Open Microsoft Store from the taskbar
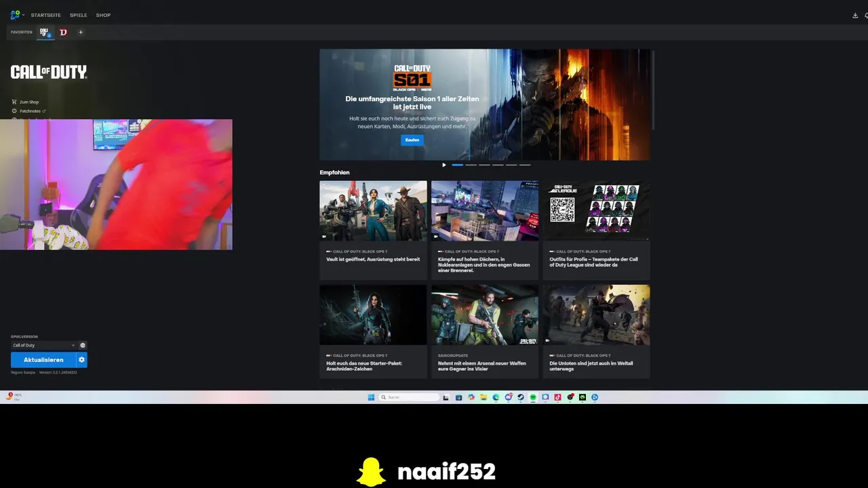Image resolution: width=868 pixels, height=488 pixels. coord(458,397)
